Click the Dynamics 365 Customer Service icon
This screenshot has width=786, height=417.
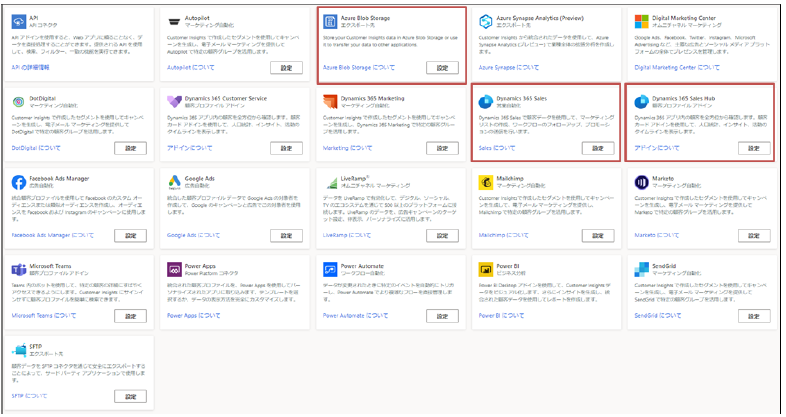[174, 102]
